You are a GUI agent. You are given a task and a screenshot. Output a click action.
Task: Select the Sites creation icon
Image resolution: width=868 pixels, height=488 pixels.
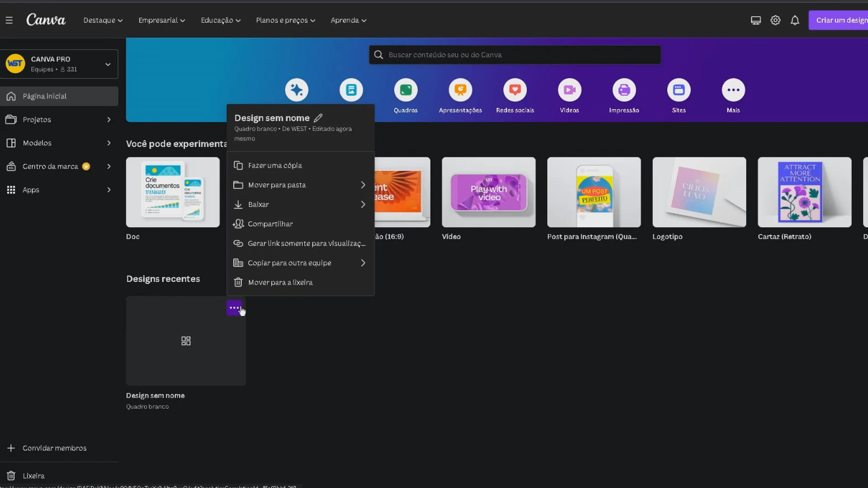679,90
